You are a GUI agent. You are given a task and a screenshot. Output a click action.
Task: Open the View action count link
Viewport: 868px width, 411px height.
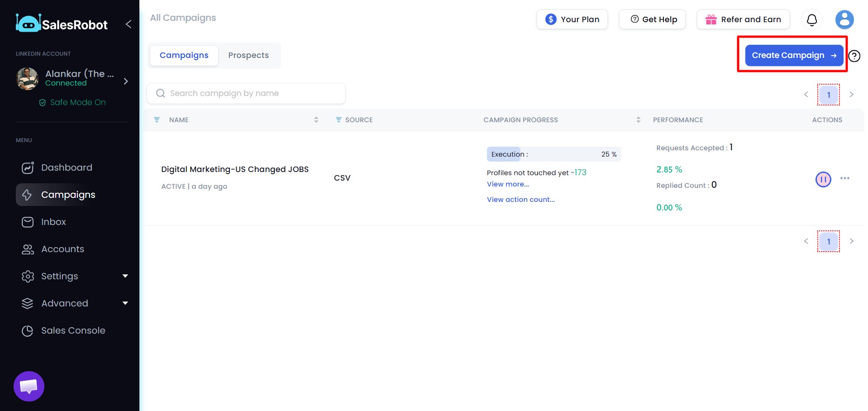(520, 199)
